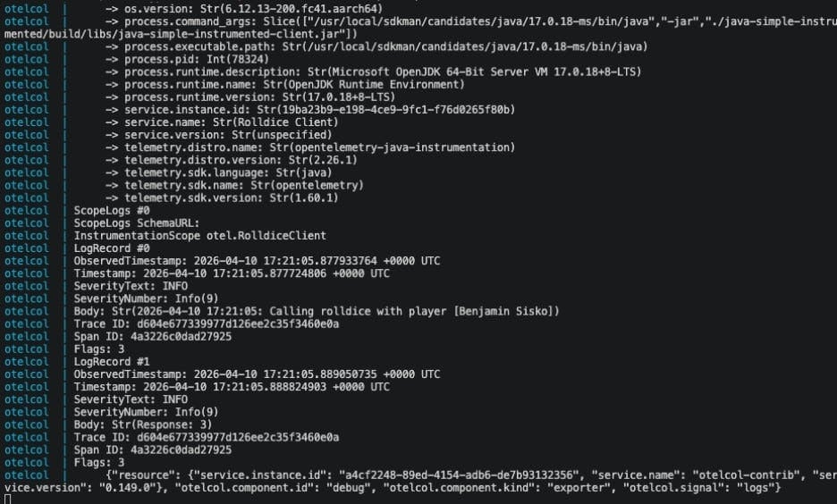Click the 'LogRecord #1' heading line
This screenshot has width=837, height=504.
[x=112, y=362]
